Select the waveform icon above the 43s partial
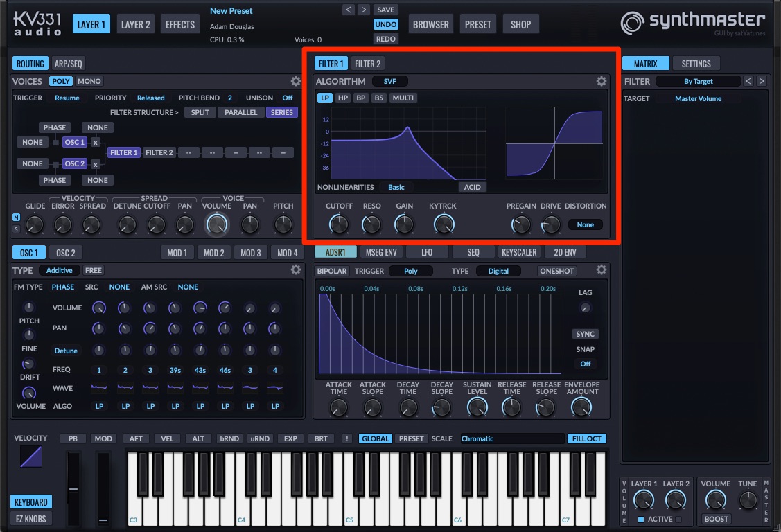The image size is (781, 532). (x=200, y=387)
